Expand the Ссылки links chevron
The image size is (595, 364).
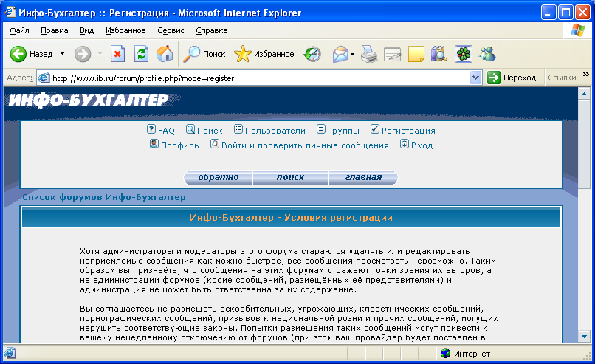point(586,75)
